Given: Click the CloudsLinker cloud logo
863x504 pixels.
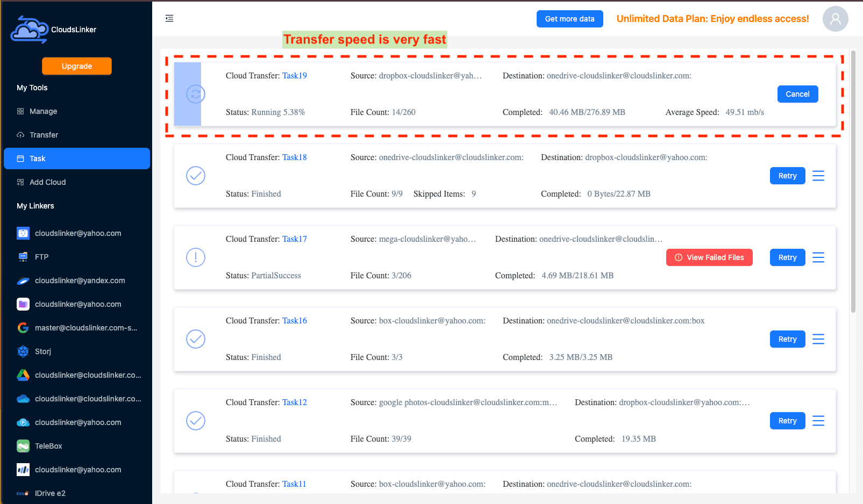Looking at the screenshot, I should (x=30, y=30).
